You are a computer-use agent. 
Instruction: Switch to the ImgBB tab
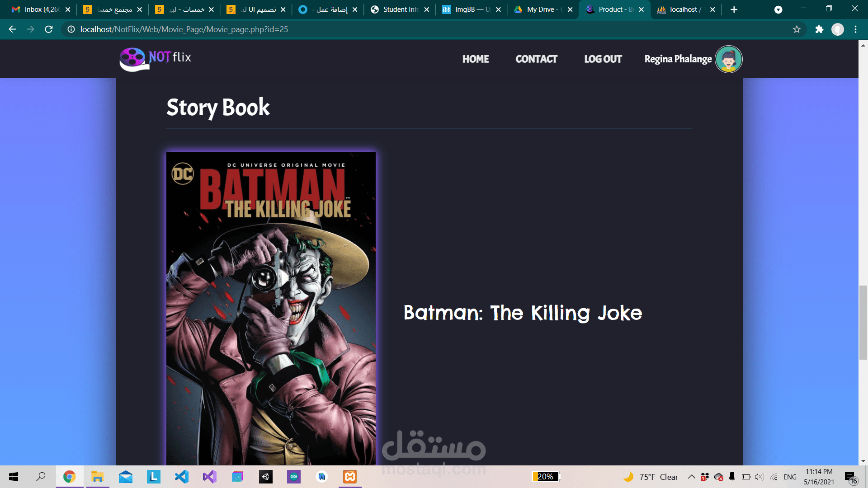tap(470, 9)
